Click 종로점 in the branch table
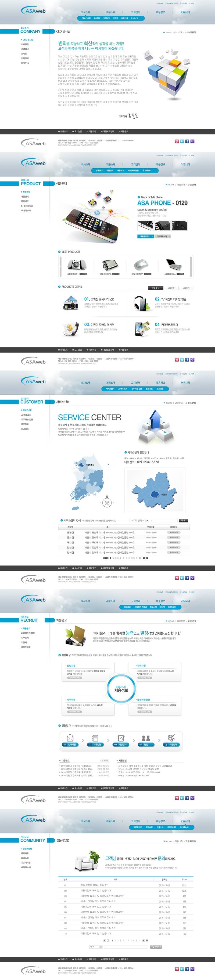 pos(70,538)
